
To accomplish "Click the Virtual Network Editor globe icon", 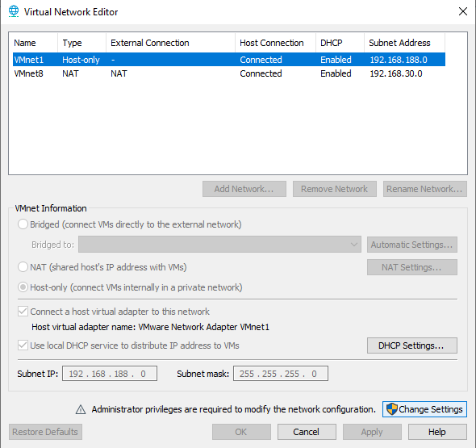I will pyautogui.click(x=14, y=11).
